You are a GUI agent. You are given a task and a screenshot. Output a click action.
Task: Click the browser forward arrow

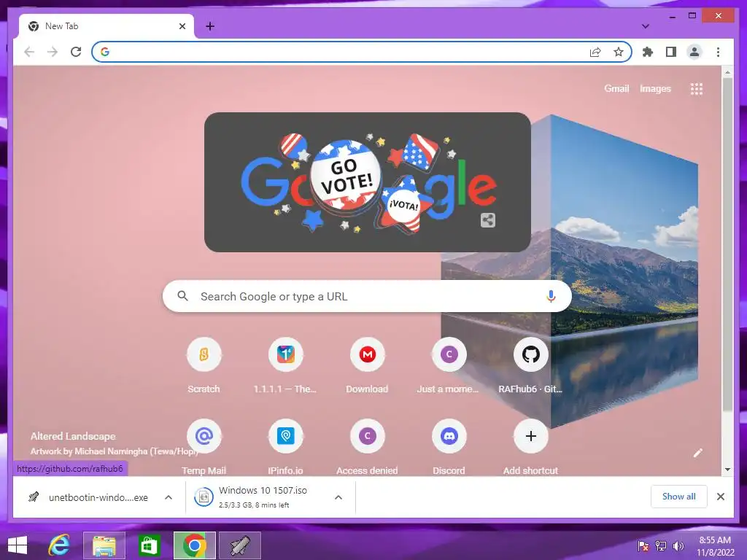tap(53, 52)
